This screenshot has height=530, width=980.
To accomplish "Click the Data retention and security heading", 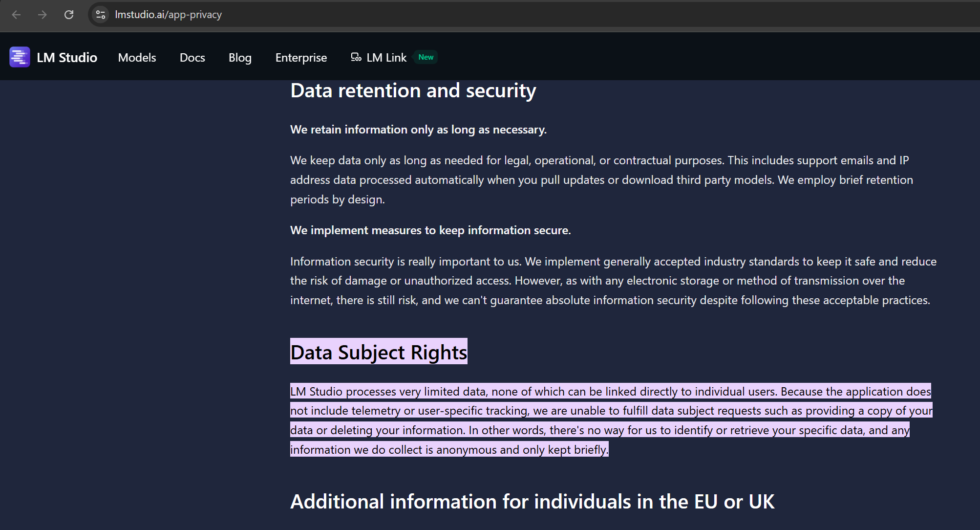I will click(x=413, y=91).
